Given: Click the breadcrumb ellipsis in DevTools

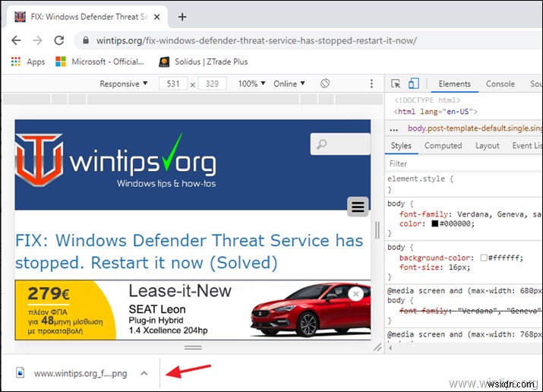Looking at the screenshot, I should pos(393,129).
